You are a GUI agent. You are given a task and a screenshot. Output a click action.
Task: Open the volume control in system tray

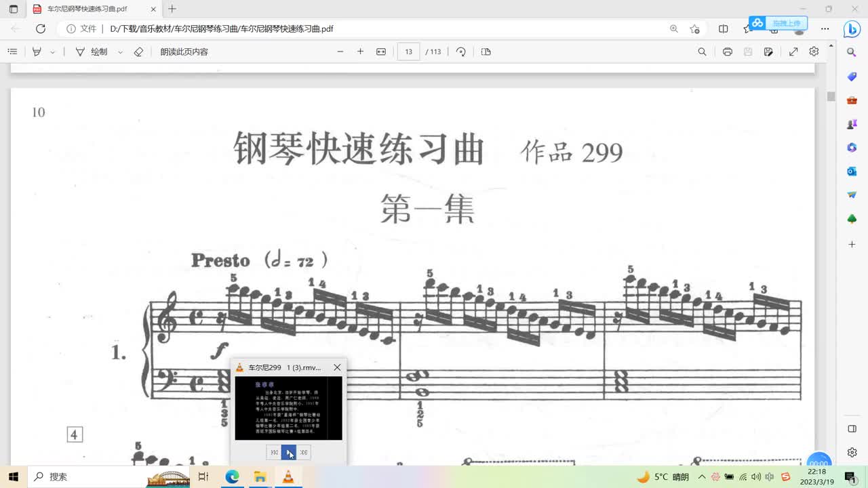(757, 477)
